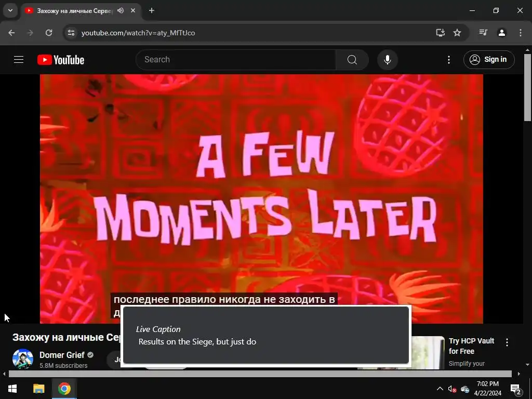Mute the tab using the speaker icon

pos(121,10)
